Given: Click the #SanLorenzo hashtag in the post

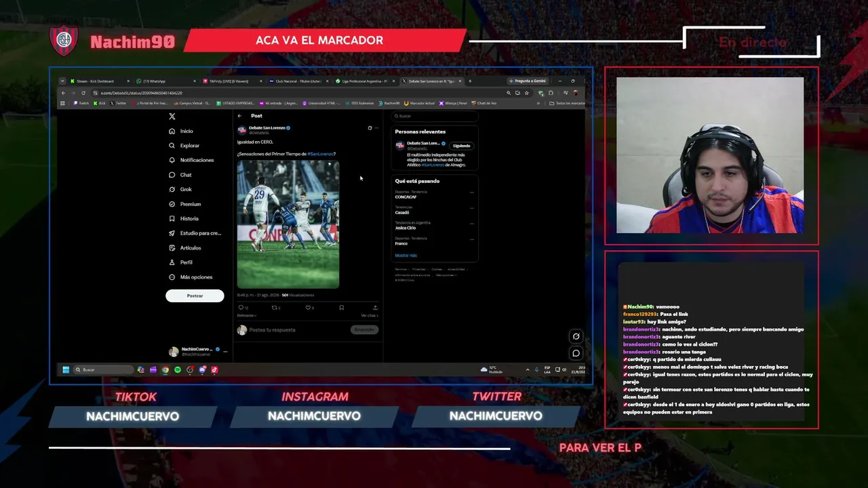Looking at the screenshot, I should [x=320, y=154].
